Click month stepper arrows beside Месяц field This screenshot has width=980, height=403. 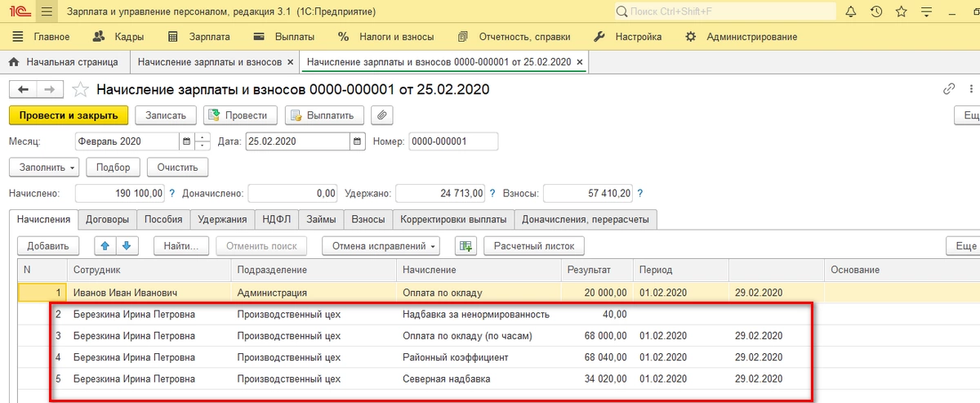coord(203,141)
